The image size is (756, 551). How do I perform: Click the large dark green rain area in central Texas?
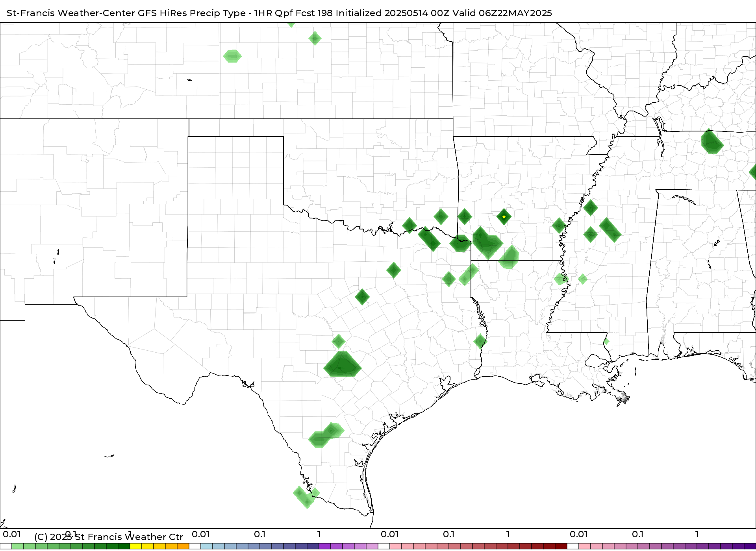pos(343,364)
